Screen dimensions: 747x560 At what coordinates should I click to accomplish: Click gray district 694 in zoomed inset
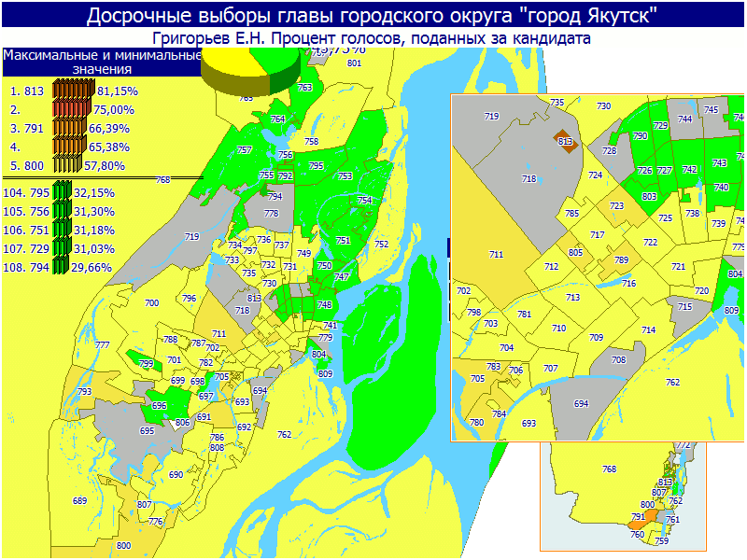click(x=581, y=403)
